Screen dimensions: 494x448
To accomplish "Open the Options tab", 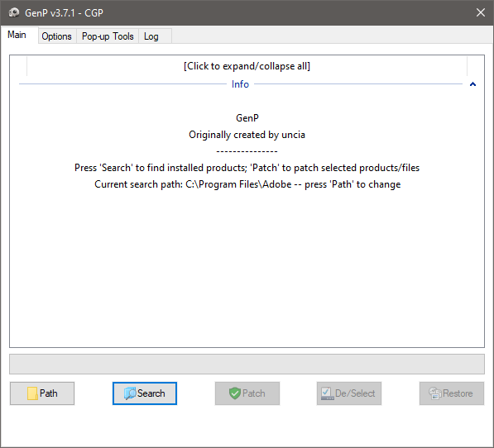I will coord(57,36).
